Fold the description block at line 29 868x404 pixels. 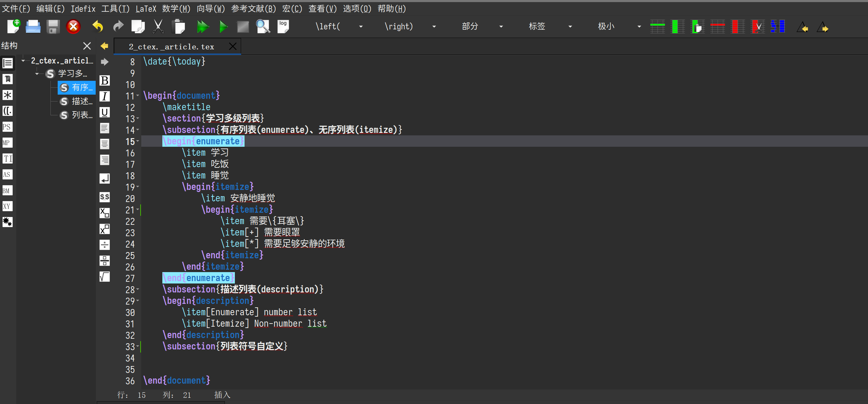coord(138,301)
